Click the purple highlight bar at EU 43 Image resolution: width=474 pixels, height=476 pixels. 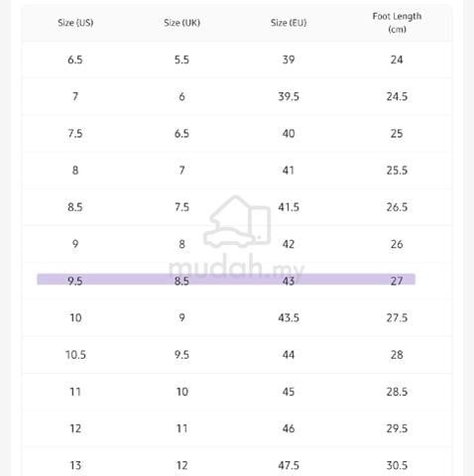tap(226, 280)
